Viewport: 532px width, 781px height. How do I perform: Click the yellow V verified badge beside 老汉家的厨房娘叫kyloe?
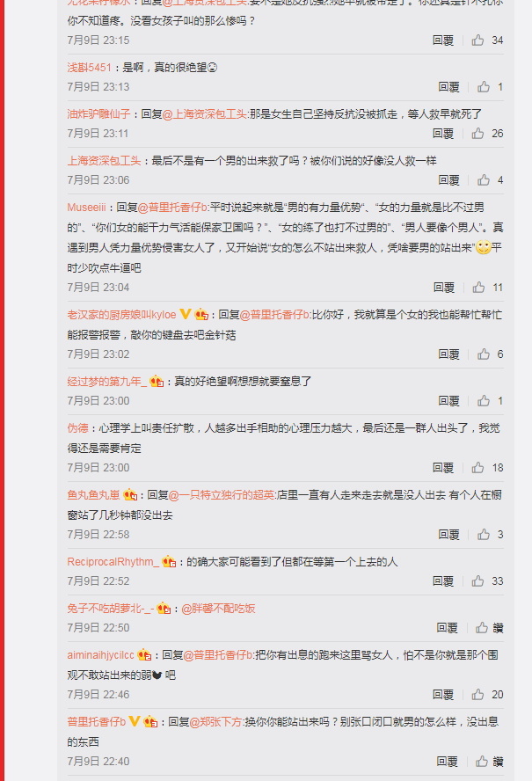[186, 314]
